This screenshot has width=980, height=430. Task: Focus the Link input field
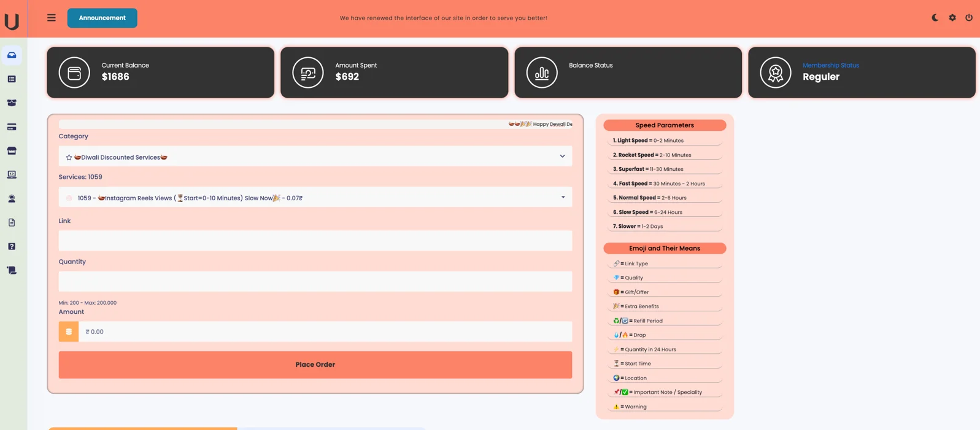click(x=315, y=241)
